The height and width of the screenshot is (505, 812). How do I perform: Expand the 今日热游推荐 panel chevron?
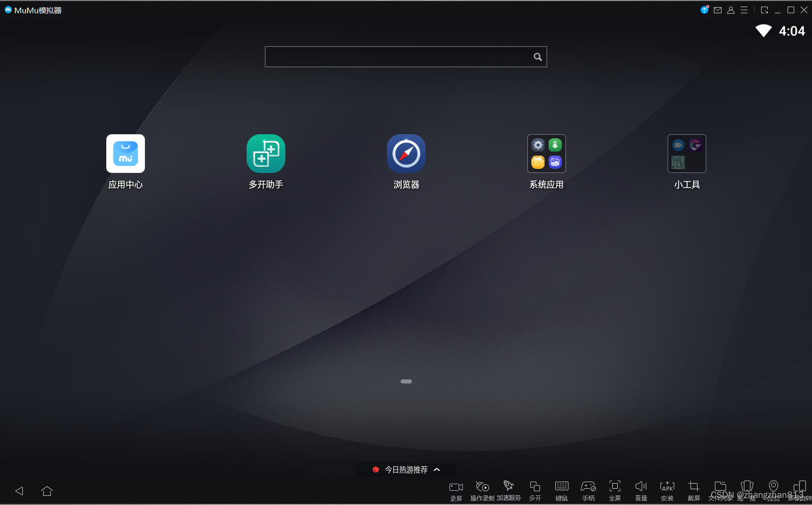coord(437,469)
